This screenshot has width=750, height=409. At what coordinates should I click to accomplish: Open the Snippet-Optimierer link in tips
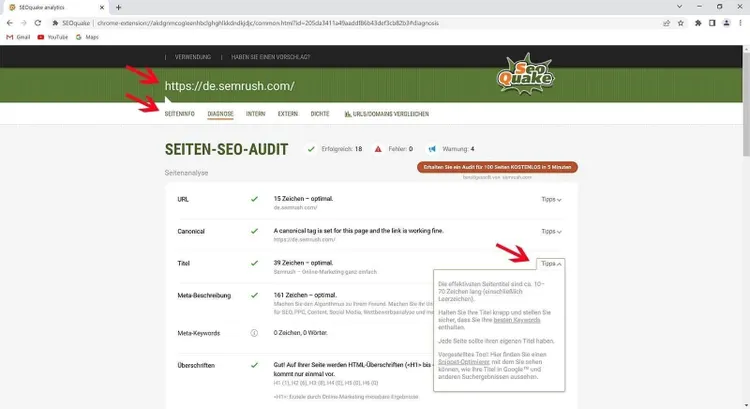464,362
